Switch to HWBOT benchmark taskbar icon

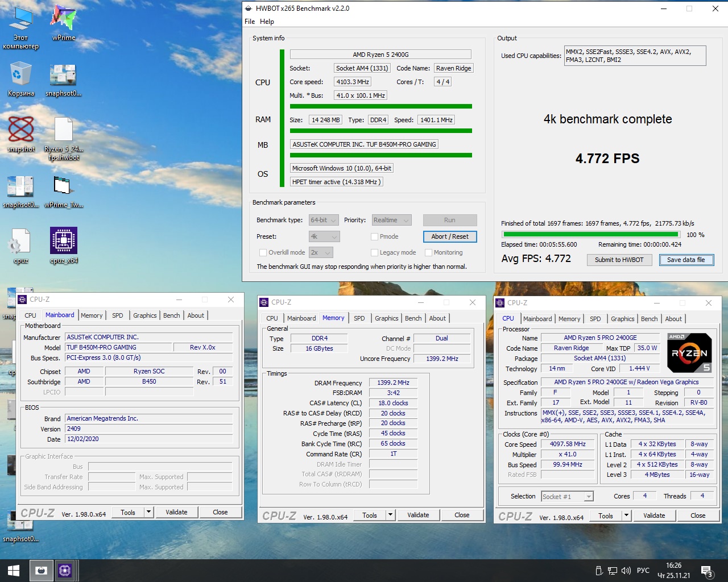coord(41,571)
